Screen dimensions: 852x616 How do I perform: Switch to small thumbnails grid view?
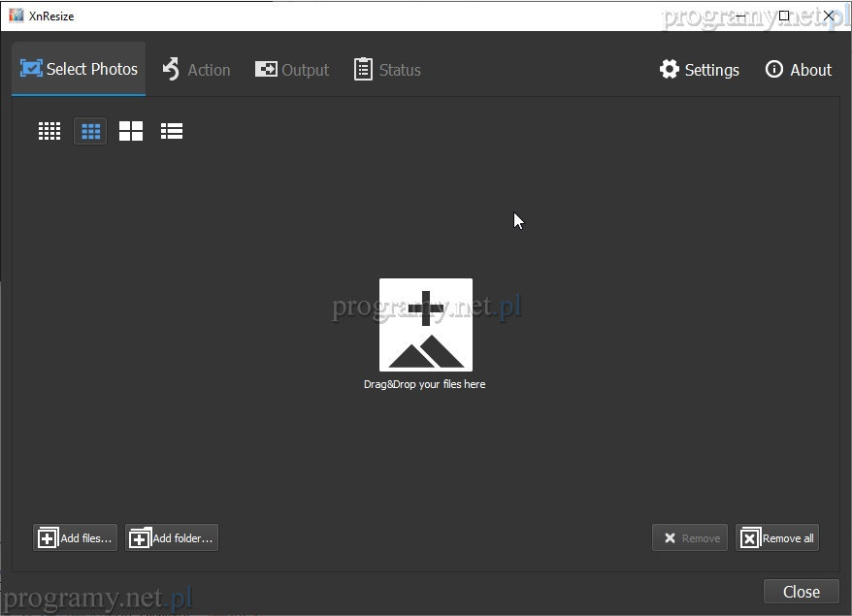49,131
